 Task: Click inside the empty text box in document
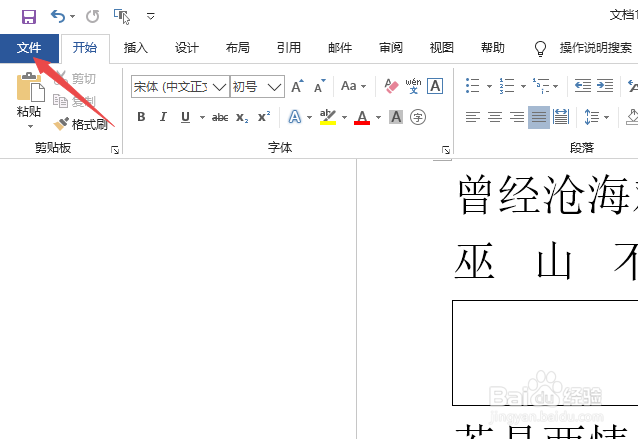tap(545, 353)
